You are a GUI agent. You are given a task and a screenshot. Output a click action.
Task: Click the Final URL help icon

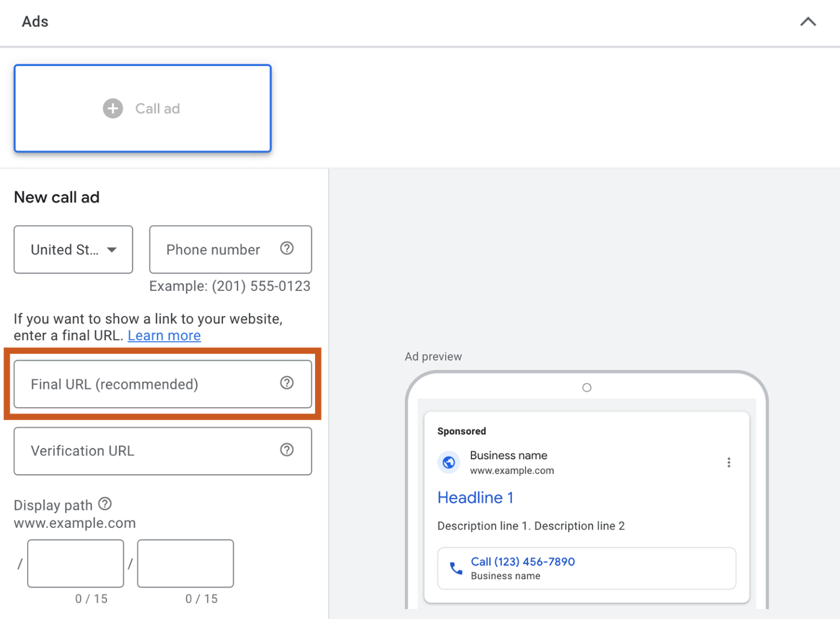[287, 383]
